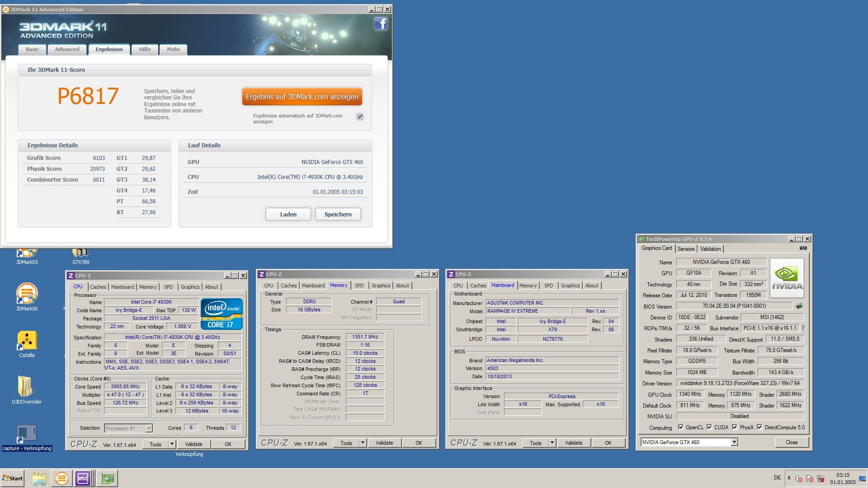Screen dimensions: 868x488
Task: Launch the 3DMark06 desktop shortcut
Action: [x=27, y=297]
